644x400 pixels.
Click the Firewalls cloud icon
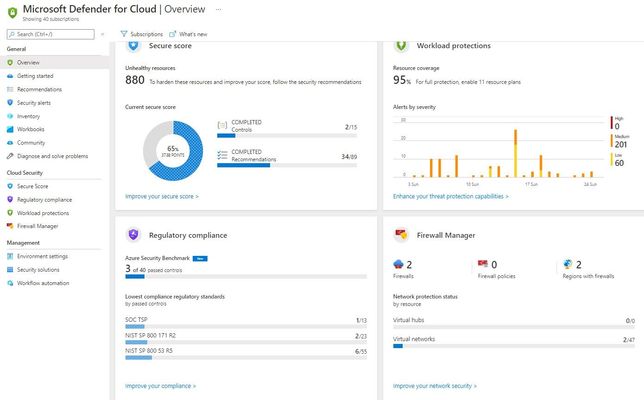pyautogui.click(x=398, y=264)
